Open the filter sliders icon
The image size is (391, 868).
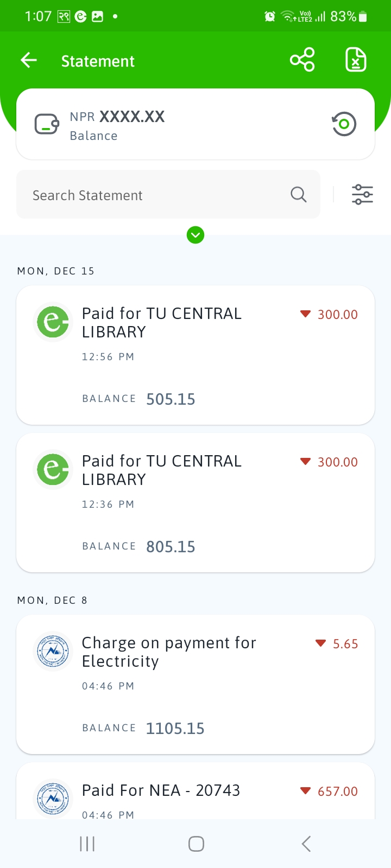(x=362, y=194)
